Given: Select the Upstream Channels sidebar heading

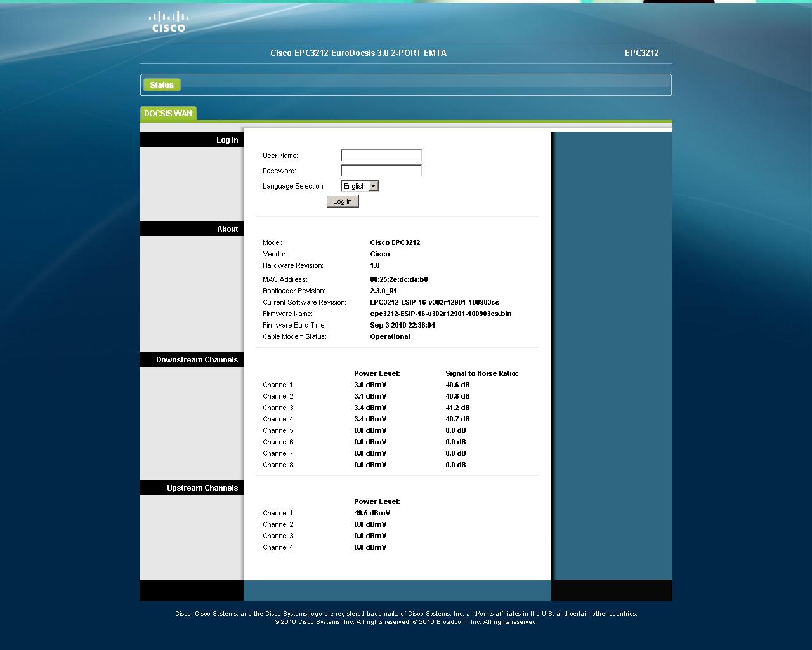Looking at the screenshot, I should click(x=202, y=488).
